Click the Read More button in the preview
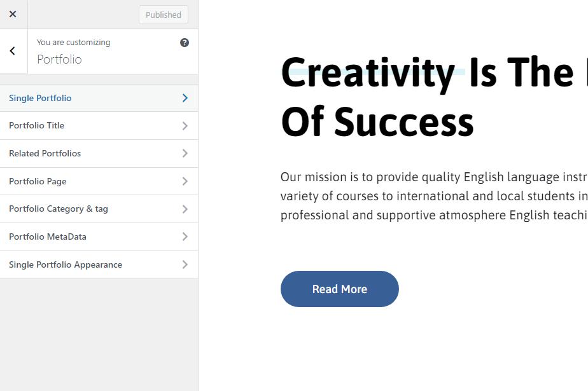 click(340, 289)
